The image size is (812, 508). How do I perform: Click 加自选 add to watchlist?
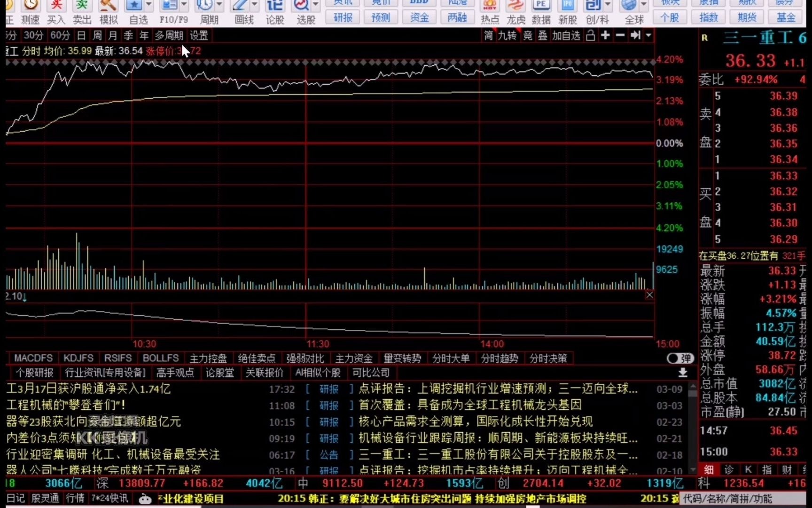tap(566, 35)
